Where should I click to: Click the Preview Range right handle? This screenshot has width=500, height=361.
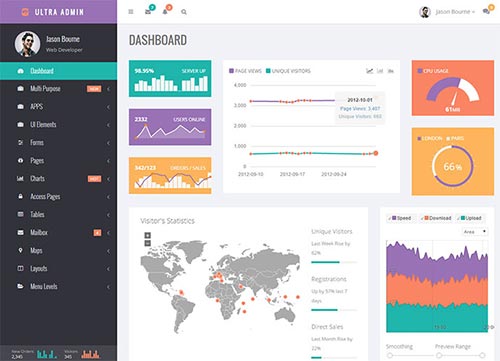[x=482, y=355]
